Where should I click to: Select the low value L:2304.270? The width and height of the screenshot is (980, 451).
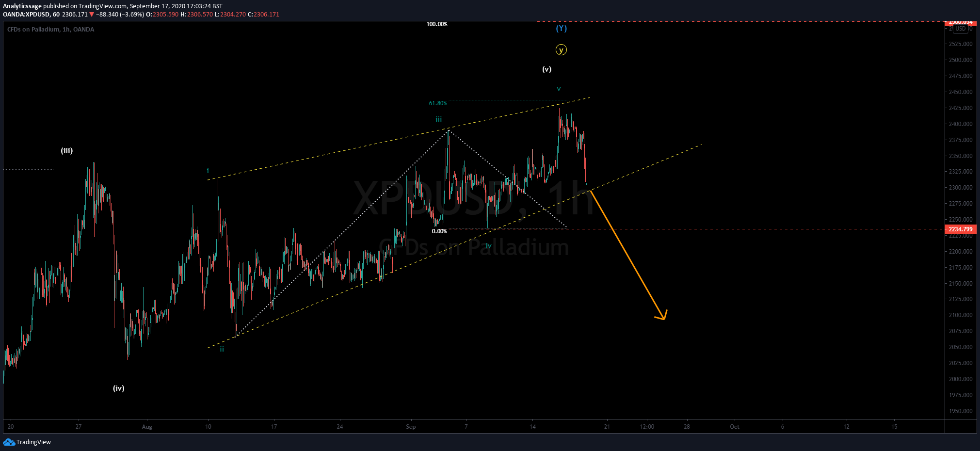(x=230, y=14)
